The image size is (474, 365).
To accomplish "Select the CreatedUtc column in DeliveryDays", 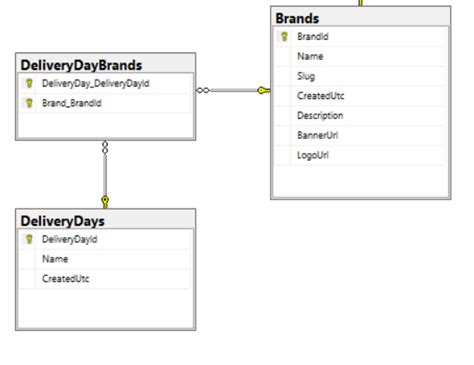I will pyautogui.click(x=105, y=278).
